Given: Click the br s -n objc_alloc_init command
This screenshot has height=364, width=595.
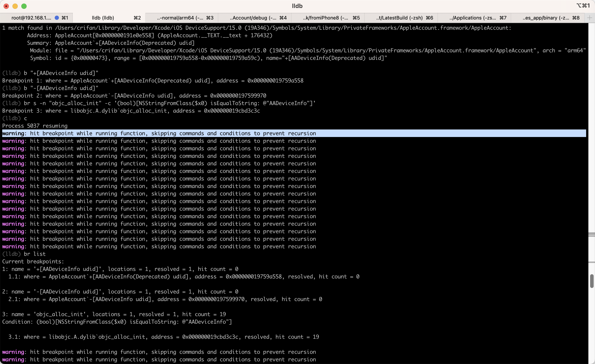Looking at the screenshot, I should [159, 103].
